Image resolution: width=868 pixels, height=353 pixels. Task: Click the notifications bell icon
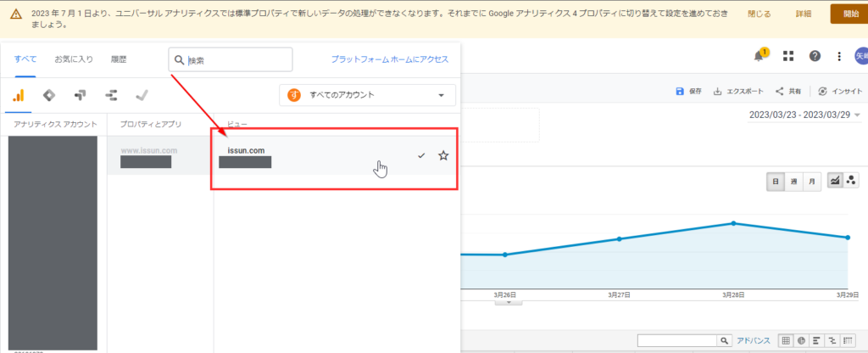point(759,56)
